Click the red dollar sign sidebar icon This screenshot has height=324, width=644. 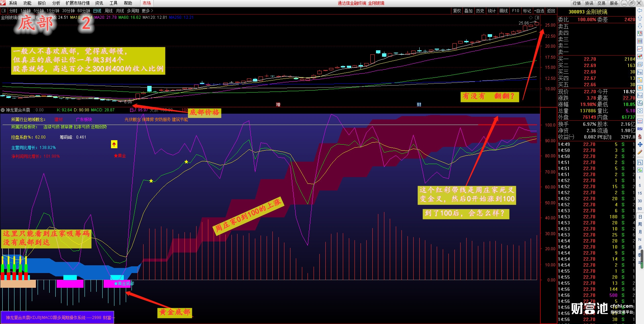click(640, 137)
